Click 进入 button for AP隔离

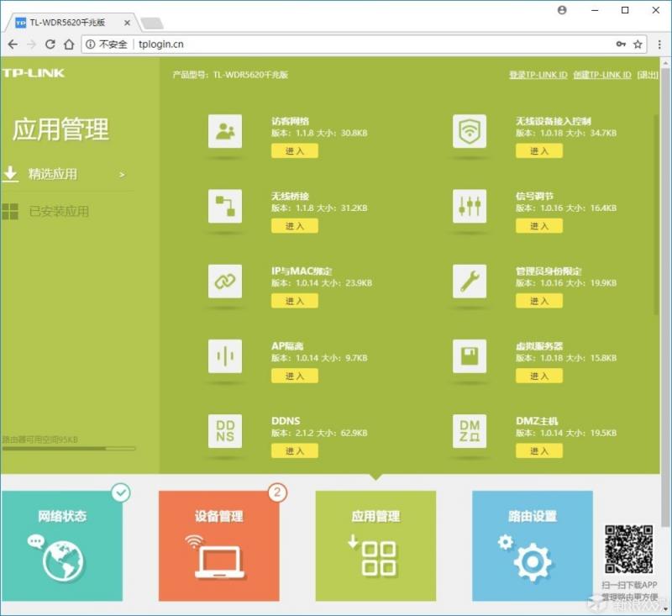tap(295, 376)
